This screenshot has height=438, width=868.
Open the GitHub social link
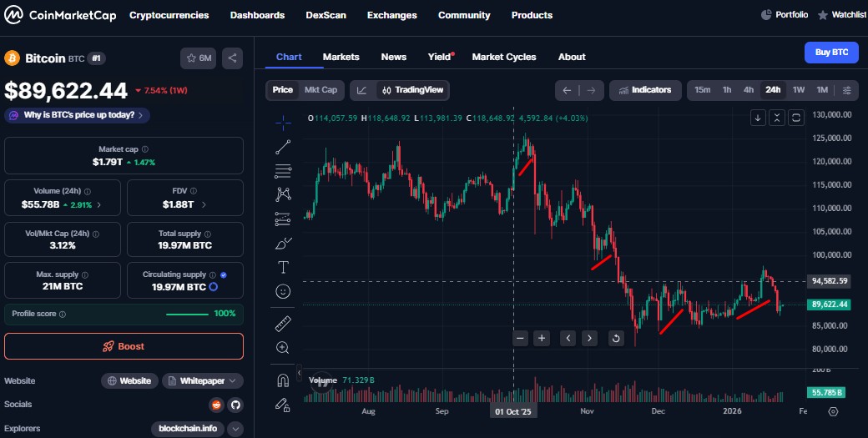point(236,405)
